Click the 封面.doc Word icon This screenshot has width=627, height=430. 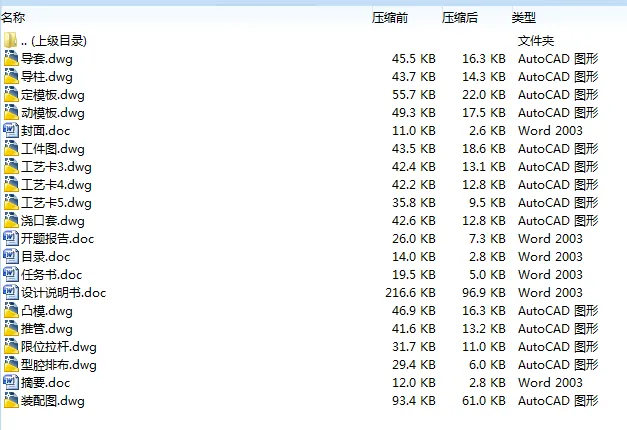11,130
